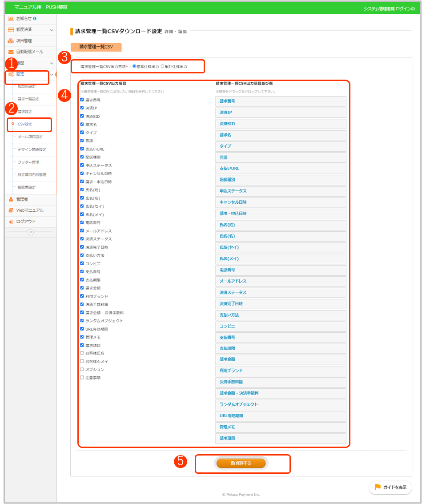Open the メール項目設定 submenu item
This screenshot has height=504, width=422.
(30, 137)
